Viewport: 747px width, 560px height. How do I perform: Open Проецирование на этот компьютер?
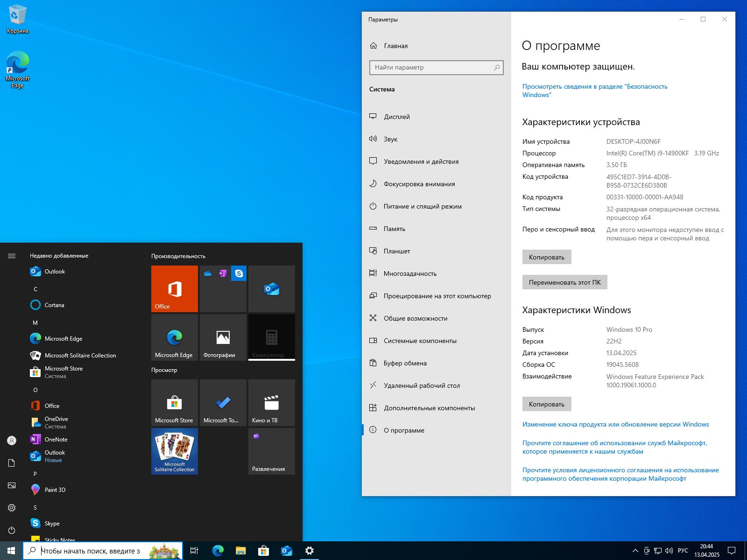(x=437, y=296)
